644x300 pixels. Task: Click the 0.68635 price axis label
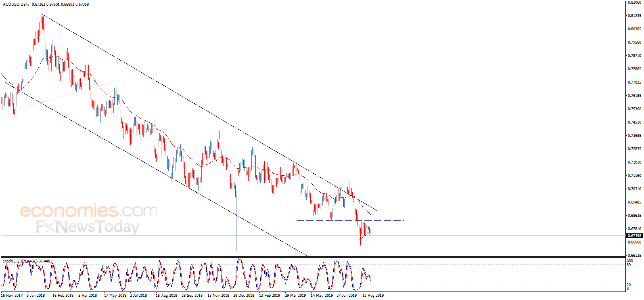tap(634, 216)
